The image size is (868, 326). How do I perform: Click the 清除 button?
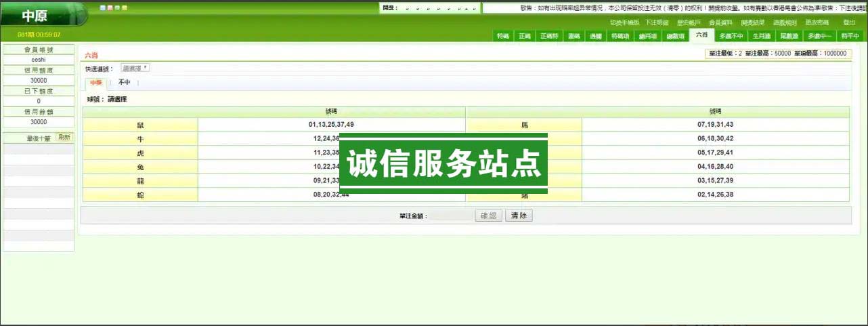point(519,216)
